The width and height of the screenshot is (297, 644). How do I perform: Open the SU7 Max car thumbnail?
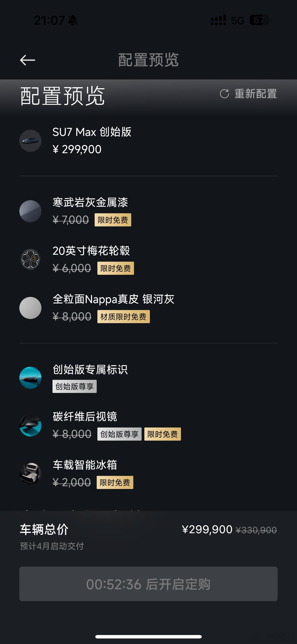[x=30, y=141]
